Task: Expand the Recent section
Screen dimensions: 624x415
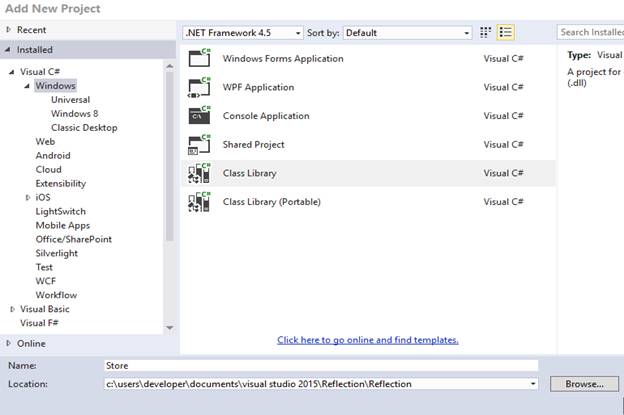Action: coord(8,30)
